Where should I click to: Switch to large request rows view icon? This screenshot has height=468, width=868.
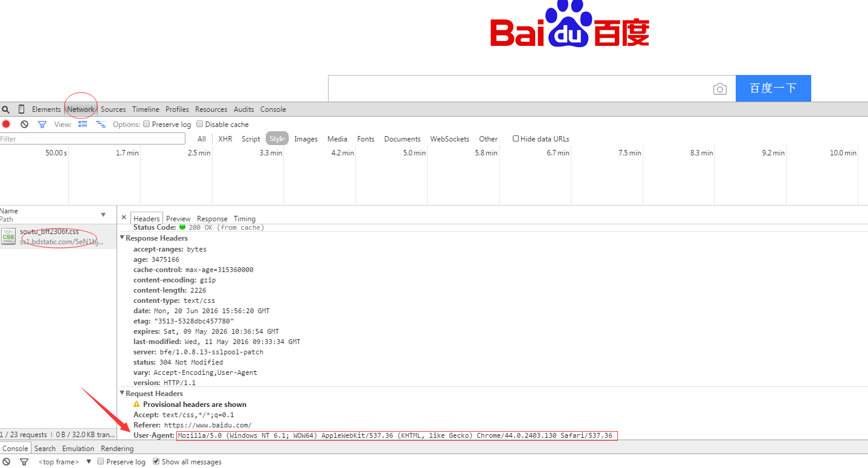point(83,124)
